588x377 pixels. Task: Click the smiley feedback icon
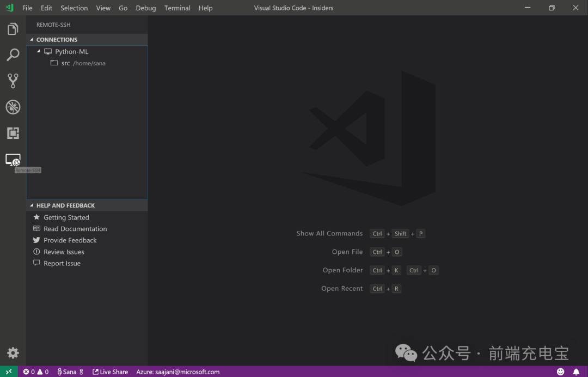pos(560,372)
